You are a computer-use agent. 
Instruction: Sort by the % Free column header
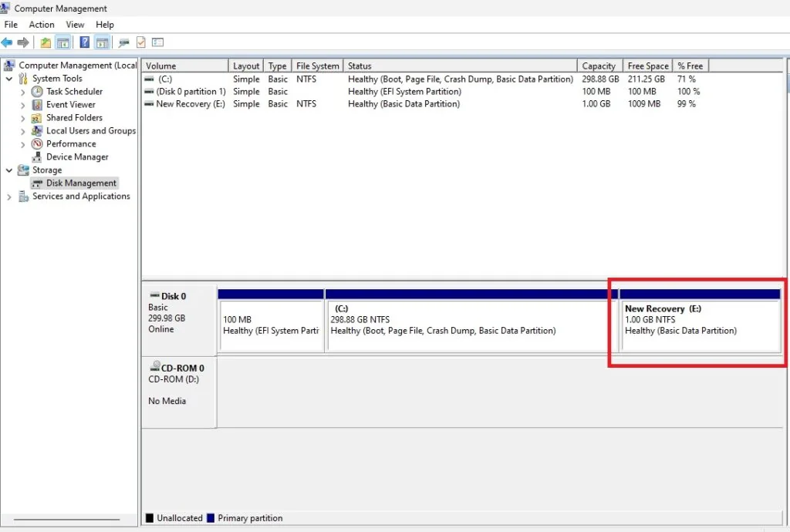click(690, 66)
